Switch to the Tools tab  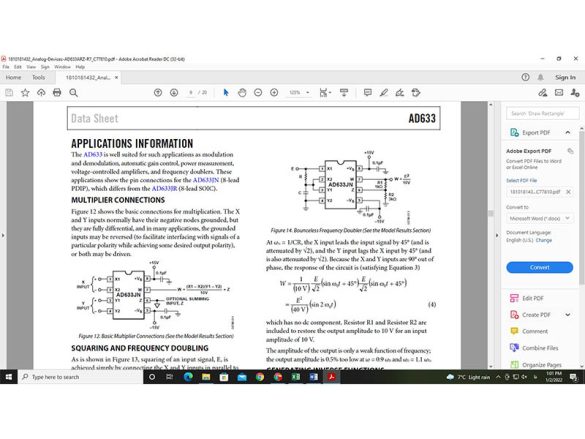tap(38, 78)
